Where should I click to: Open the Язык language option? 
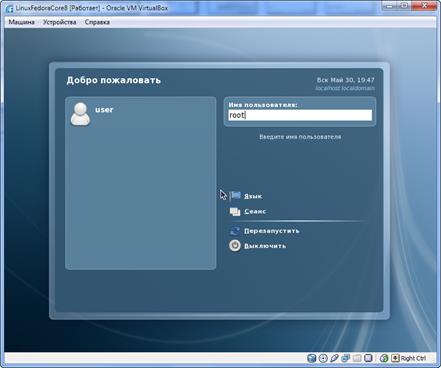253,196
